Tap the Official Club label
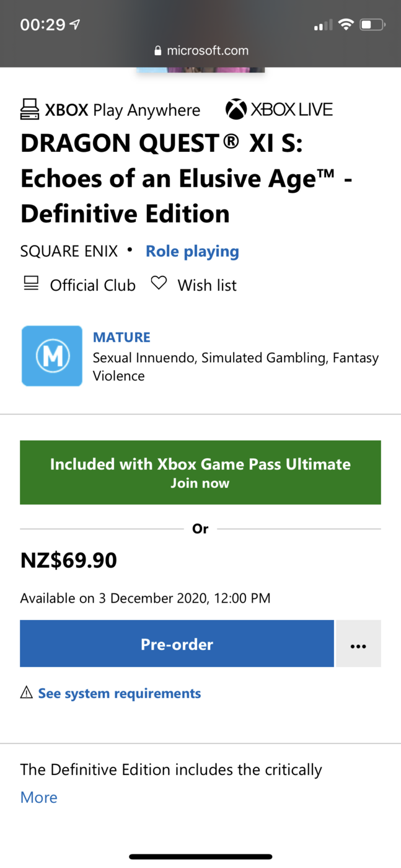401x868 pixels. [93, 285]
